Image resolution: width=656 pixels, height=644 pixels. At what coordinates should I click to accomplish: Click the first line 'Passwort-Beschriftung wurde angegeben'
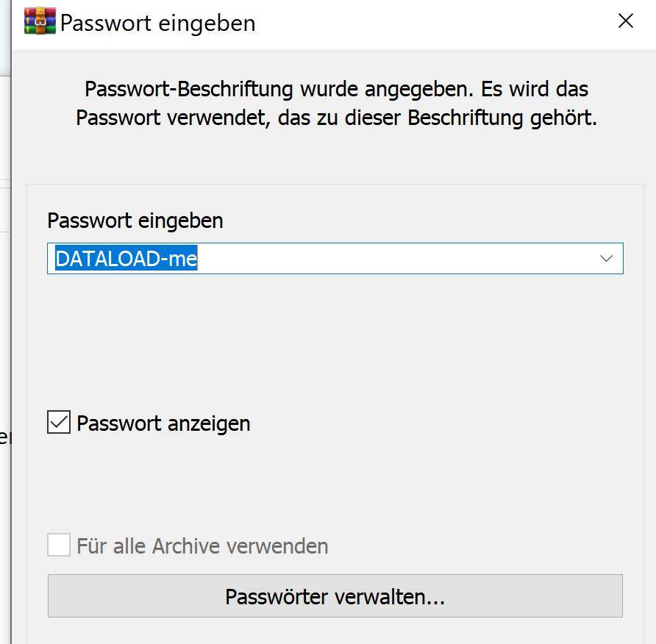[x=278, y=89]
